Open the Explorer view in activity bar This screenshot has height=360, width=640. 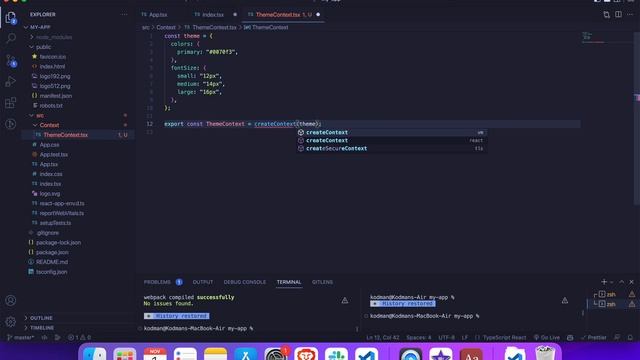11,18
